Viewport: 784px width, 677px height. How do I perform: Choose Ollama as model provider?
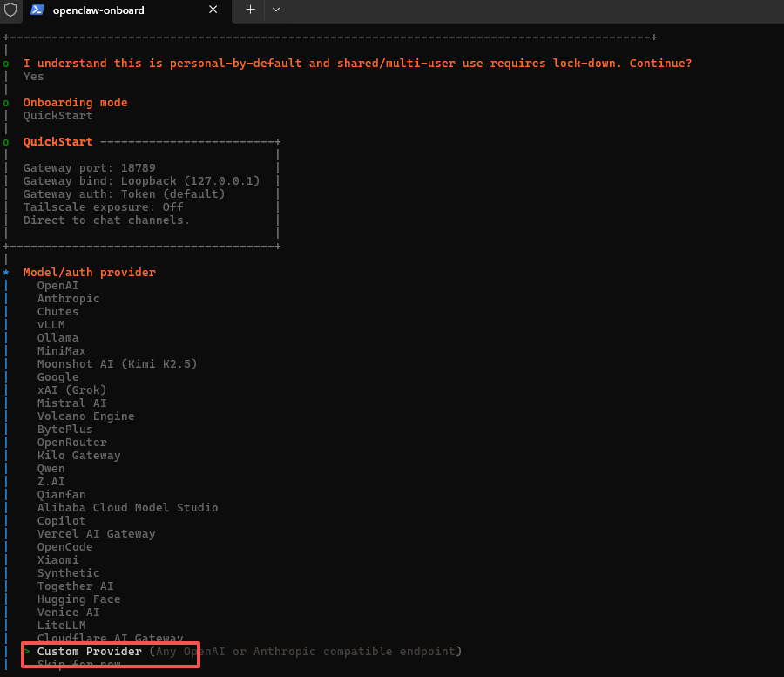click(57, 337)
